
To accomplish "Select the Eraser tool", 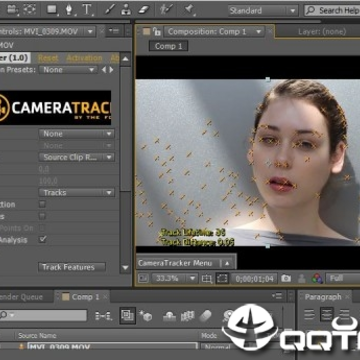I will pyautogui.click(x=144, y=10).
